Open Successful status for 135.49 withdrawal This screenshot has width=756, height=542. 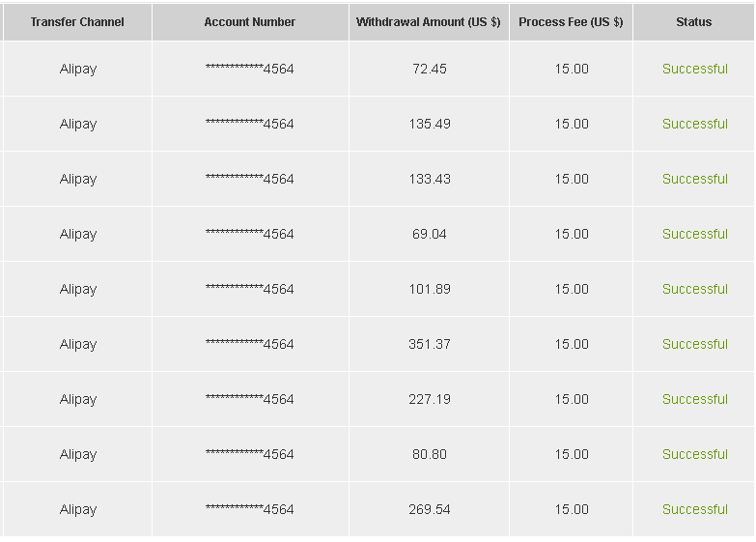coord(695,124)
